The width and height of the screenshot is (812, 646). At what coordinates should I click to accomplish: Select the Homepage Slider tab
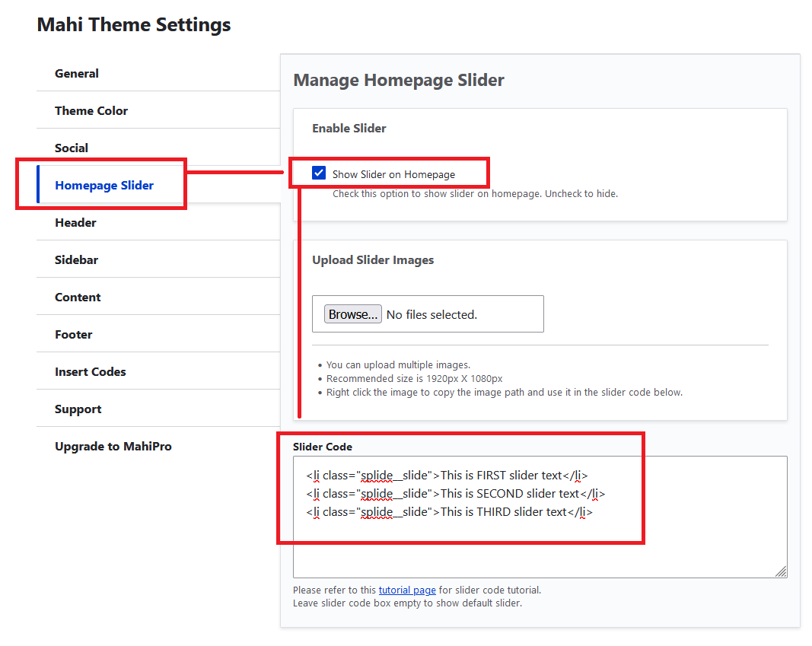point(104,186)
